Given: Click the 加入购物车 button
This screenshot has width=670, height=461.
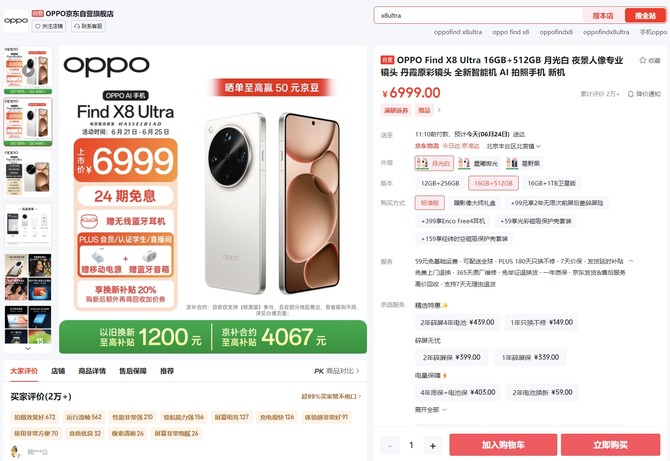Looking at the screenshot, I should [x=503, y=445].
